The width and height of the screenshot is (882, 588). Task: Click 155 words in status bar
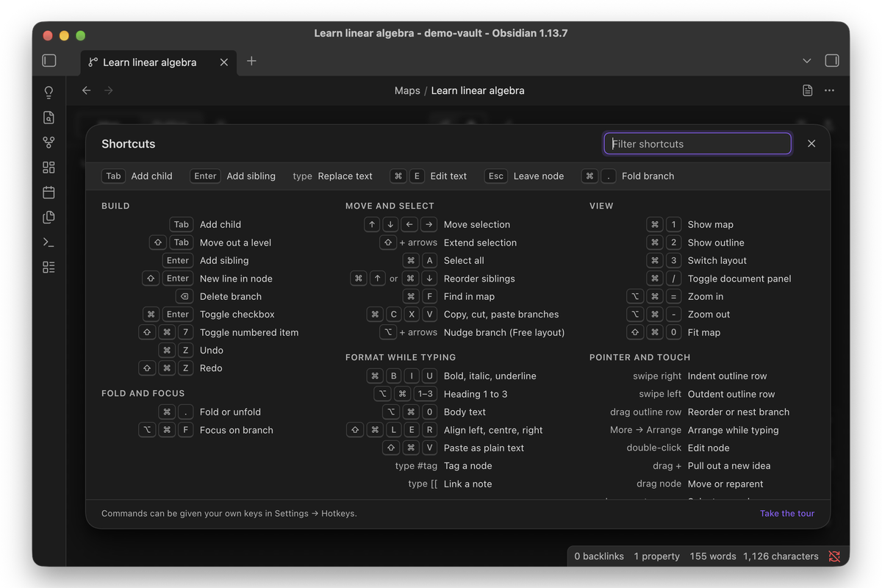click(x=713, y=556)
